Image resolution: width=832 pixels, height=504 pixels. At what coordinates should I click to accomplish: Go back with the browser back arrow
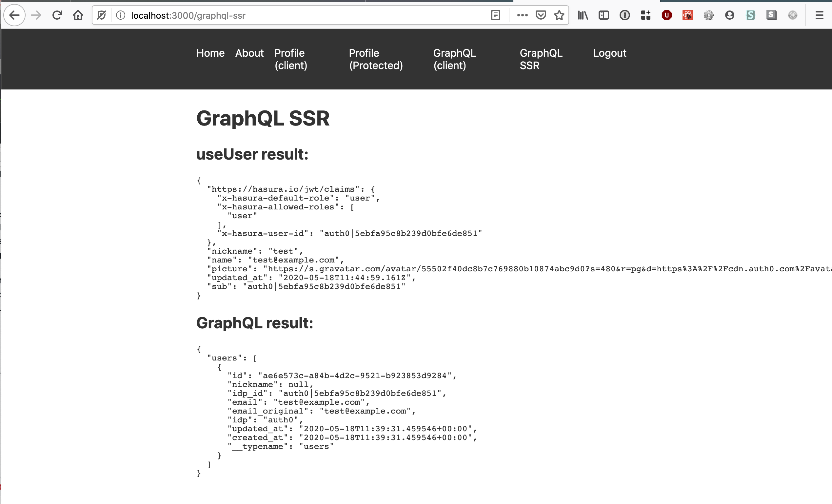click(x=14, y=15)
